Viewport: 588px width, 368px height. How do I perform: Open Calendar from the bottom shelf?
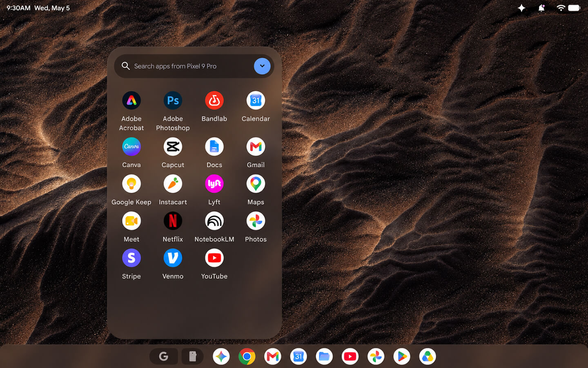(x=298, y=357)
